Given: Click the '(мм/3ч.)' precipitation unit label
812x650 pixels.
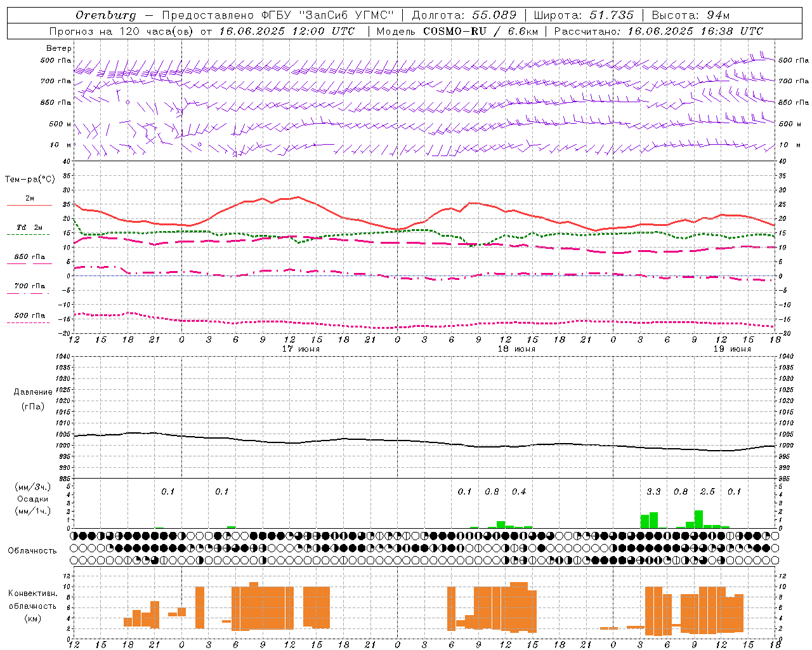Looking at the screenshot, I should click(x=32, y=487).
